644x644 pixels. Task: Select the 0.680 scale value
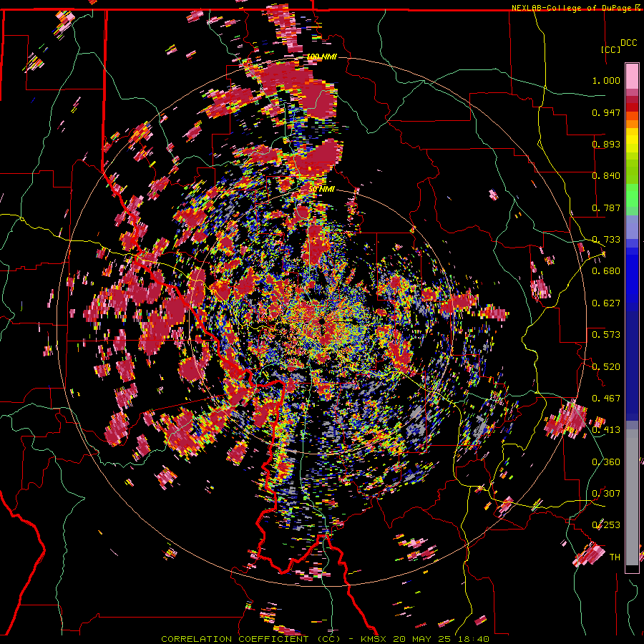tap(606, 271)
